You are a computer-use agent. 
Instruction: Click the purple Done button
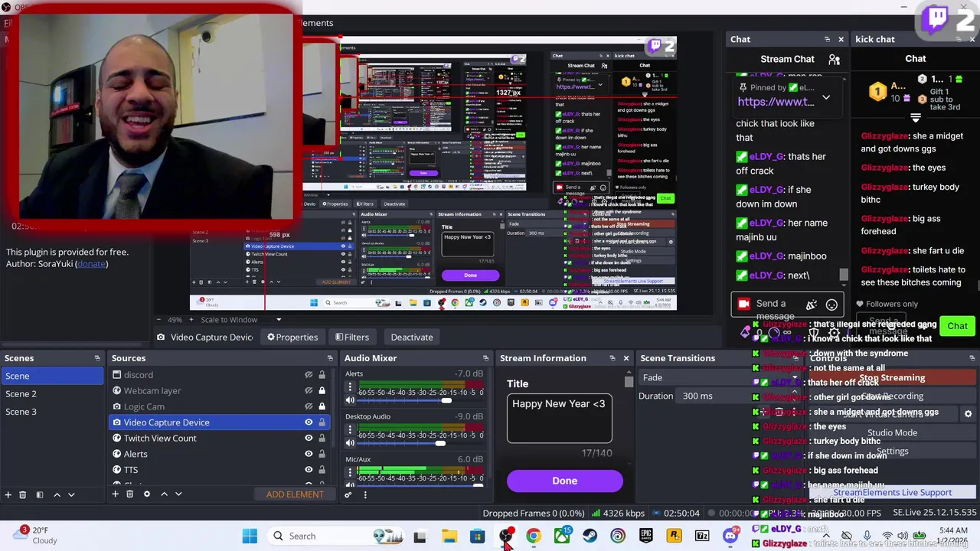(565, 481)
